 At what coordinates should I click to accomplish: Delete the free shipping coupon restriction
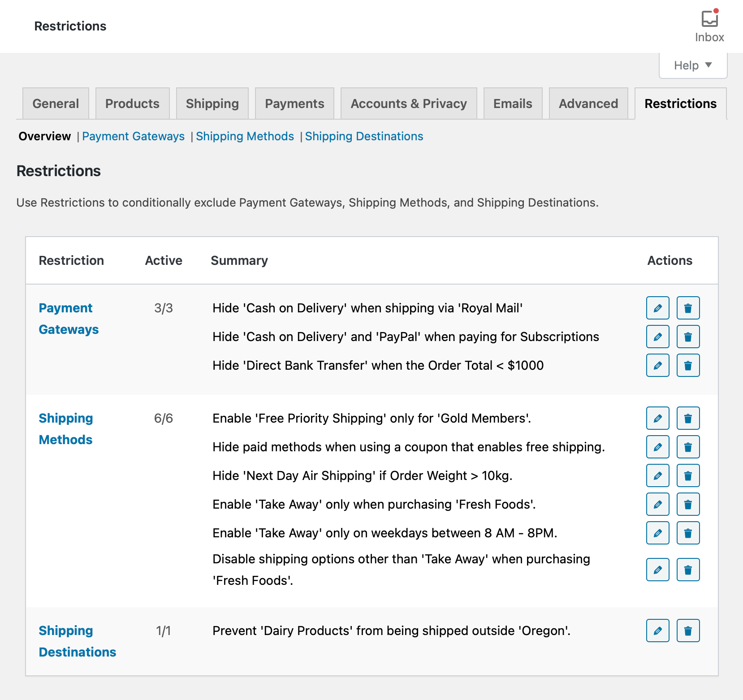click(x=688, y=447)
